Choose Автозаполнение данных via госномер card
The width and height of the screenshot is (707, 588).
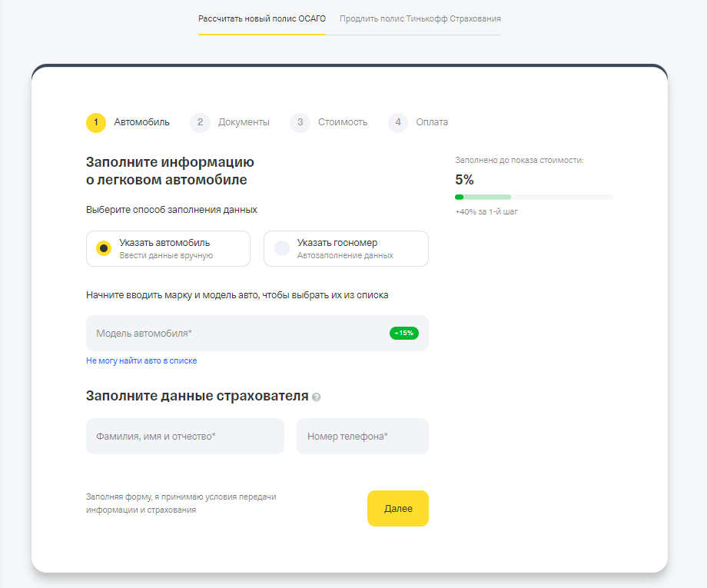(346, 248)
